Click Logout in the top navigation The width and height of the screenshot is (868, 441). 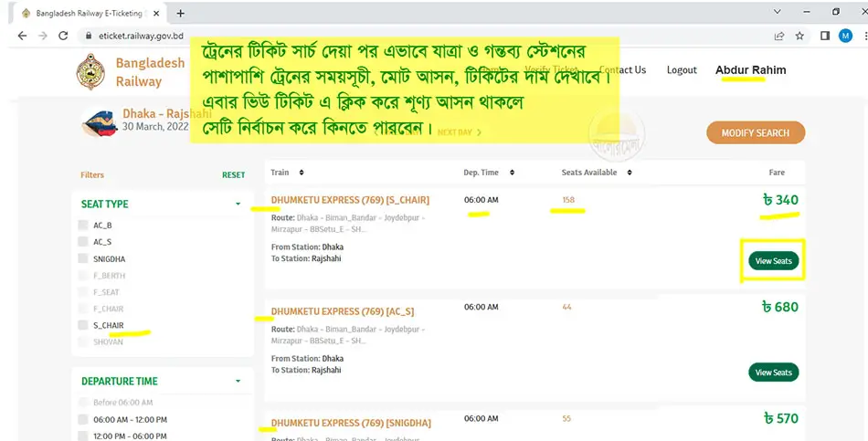coord(682,70)
